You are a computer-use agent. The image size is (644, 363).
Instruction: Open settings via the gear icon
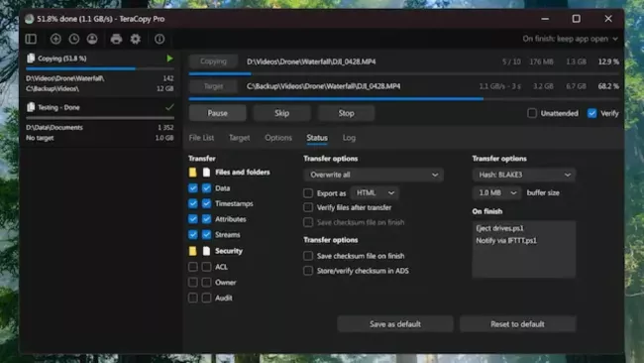coord(135,39)
